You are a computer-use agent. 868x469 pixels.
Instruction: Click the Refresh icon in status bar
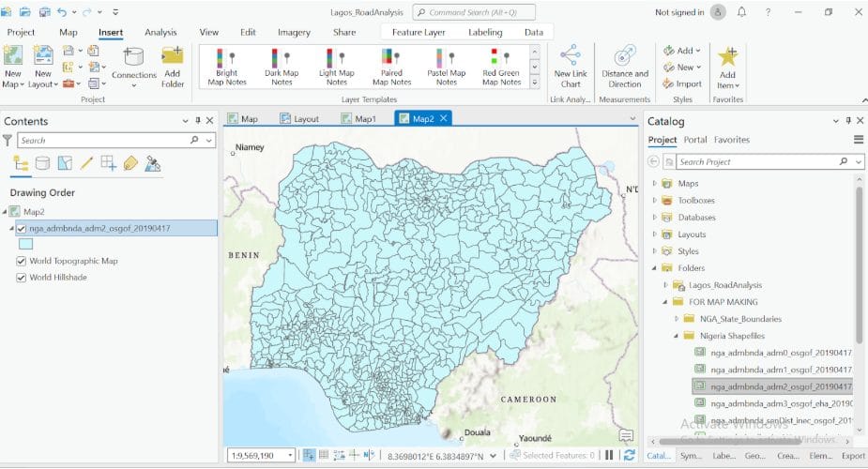(629, 455)
